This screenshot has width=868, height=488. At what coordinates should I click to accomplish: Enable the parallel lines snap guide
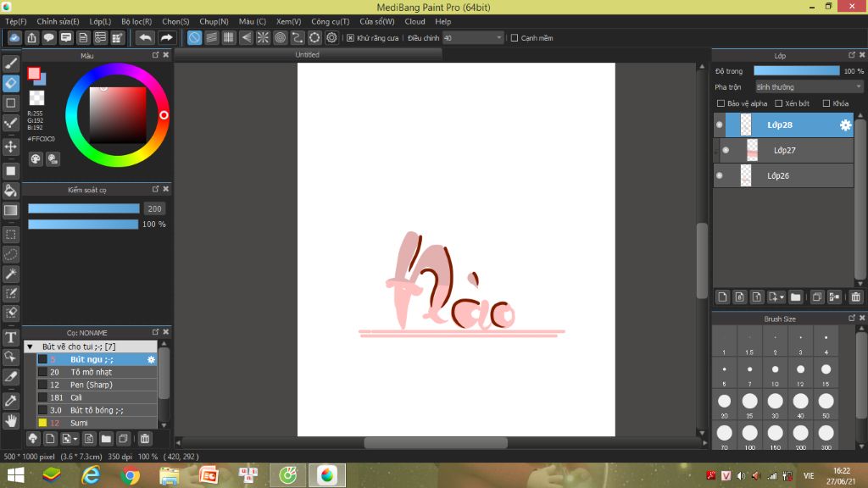(x=211, y=37)
